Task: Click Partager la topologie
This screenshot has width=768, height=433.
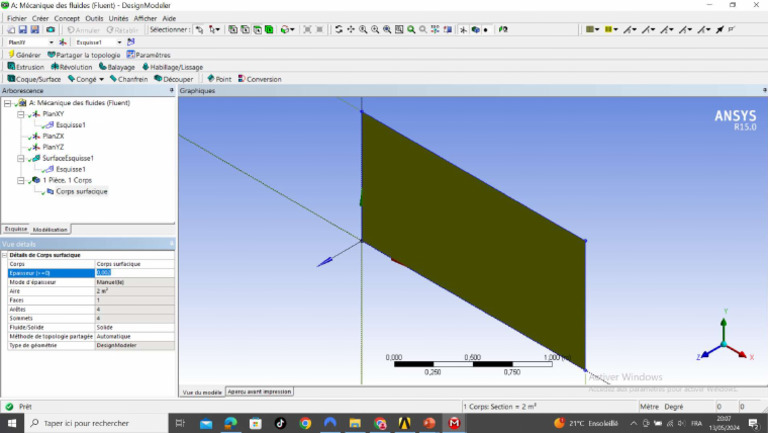Action: 84,55
